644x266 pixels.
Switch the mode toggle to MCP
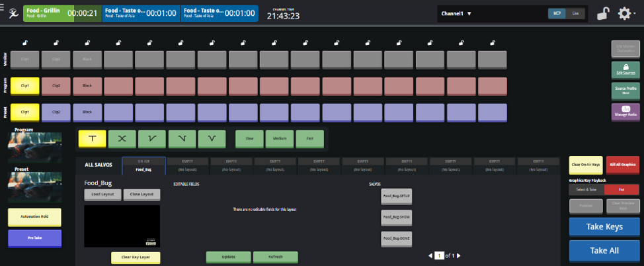point(557,14)
